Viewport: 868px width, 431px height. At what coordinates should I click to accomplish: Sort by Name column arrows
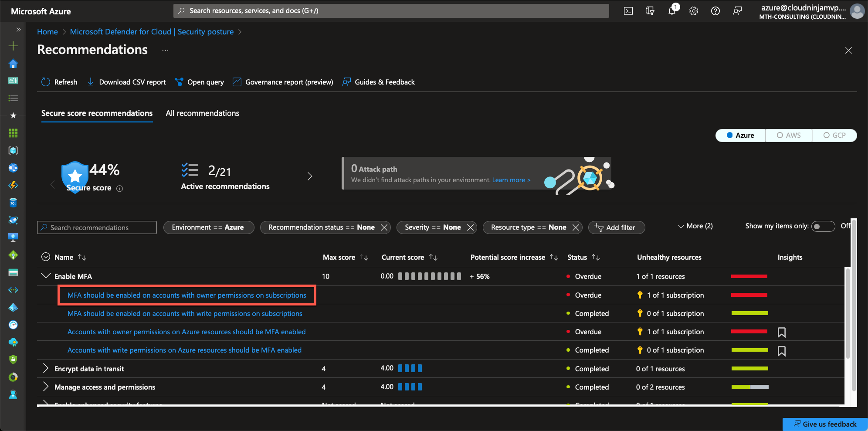coord(82,257)
